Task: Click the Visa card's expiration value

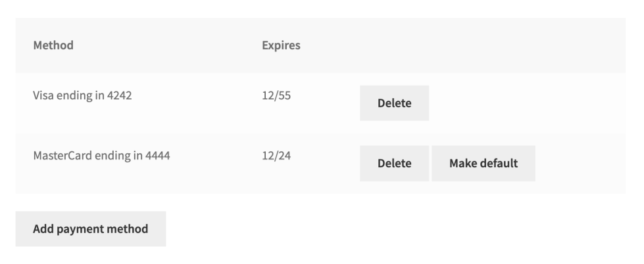Action: [x=276, y=96]
